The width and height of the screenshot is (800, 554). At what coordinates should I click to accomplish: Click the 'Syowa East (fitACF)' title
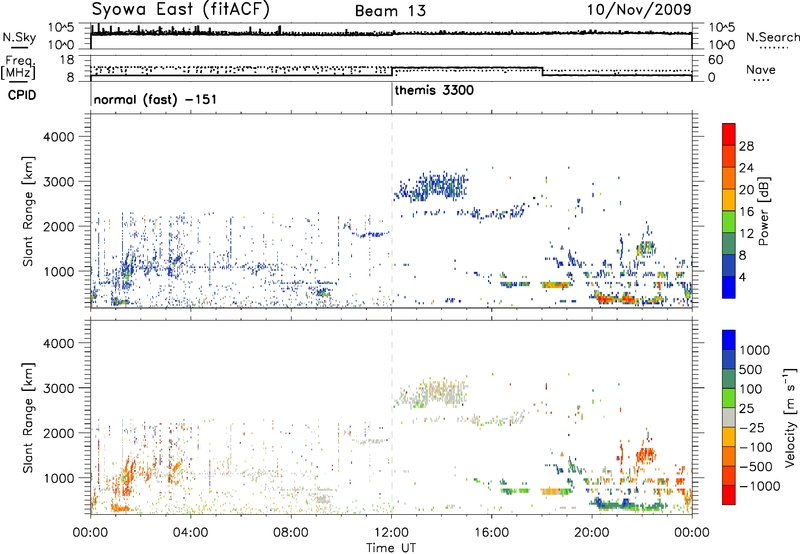click(180, 9)
